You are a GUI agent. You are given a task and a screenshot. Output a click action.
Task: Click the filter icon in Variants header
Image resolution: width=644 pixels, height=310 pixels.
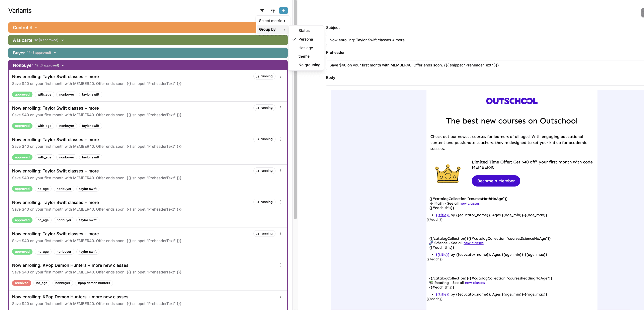(262, 10)
